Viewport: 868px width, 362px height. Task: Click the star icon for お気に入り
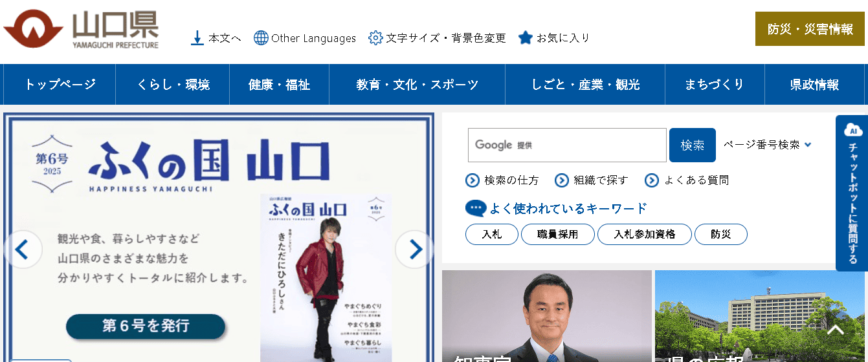(x=526, y=38)
